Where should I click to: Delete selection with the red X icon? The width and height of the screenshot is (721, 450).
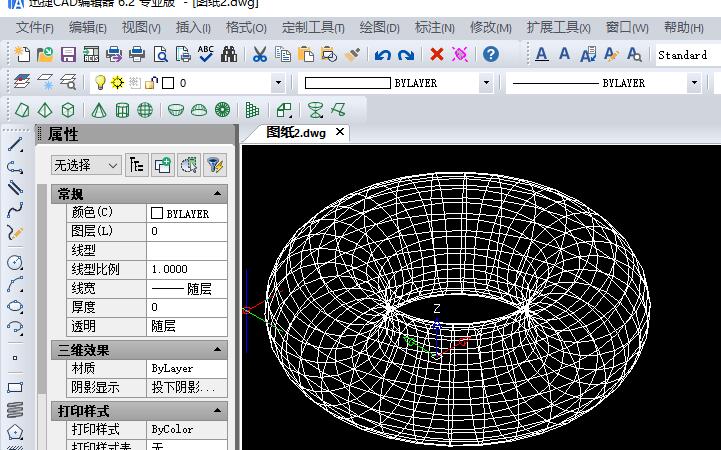tap(436, 55)
